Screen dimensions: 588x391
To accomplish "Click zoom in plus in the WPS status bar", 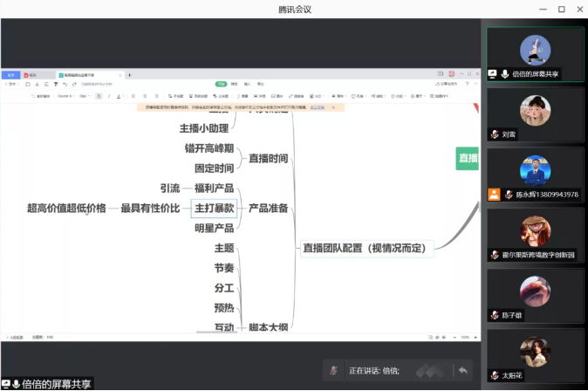I will click(x=475, y=338).
